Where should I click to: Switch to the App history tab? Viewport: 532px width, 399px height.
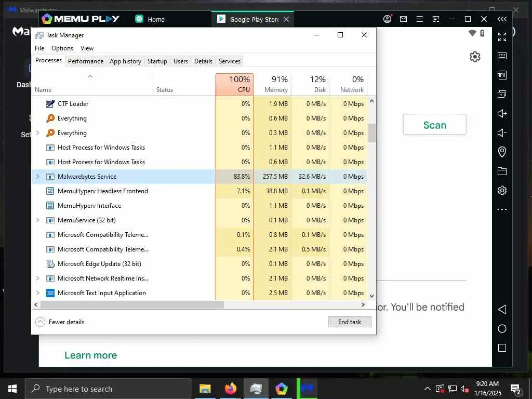pyautogui.click(x=125, y=61)
